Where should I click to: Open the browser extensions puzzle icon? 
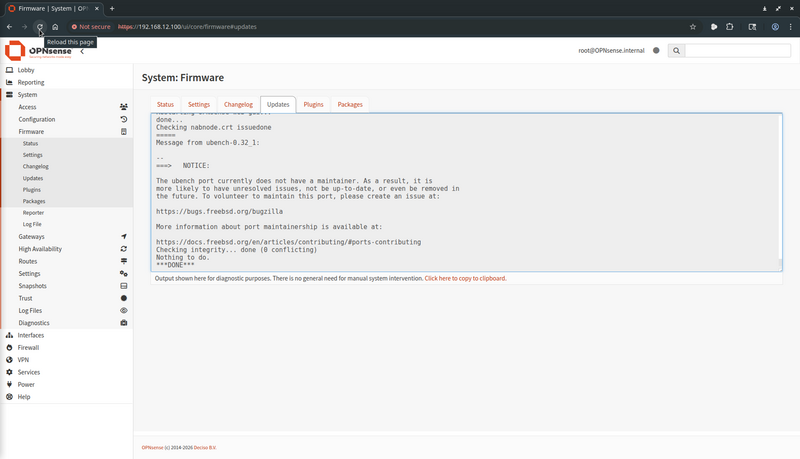tap(730, 27)
